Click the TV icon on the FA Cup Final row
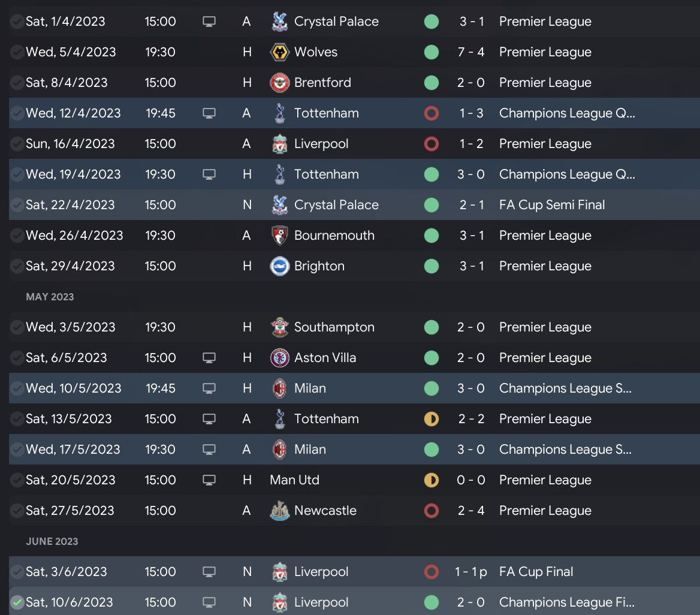The height and width of the screenshot is (615, 700). [209, 572]
